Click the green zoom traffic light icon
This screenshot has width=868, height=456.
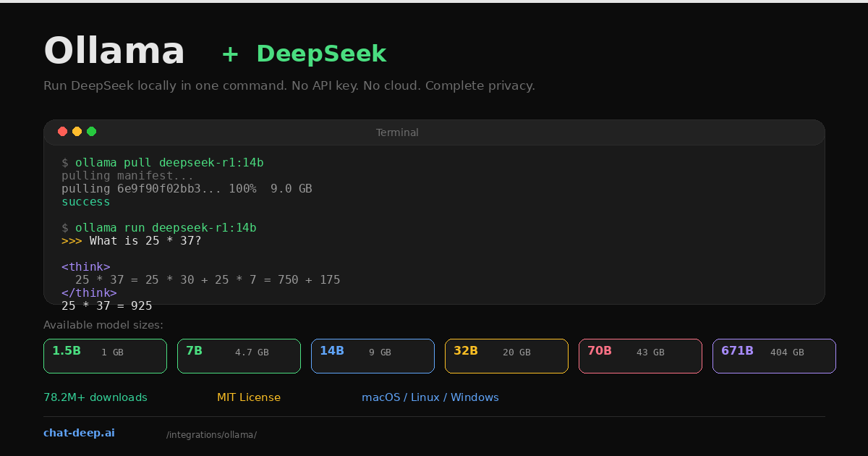click(92, 131)
